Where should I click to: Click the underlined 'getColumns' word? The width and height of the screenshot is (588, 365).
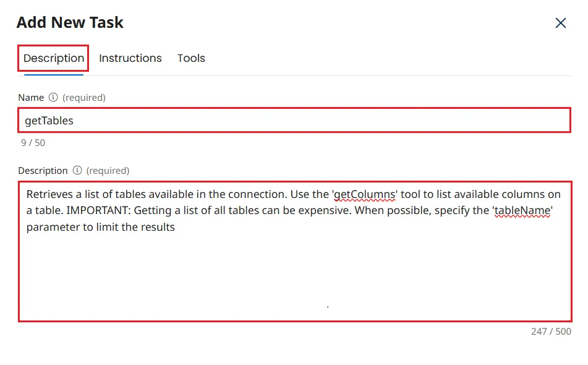point(365,194)
